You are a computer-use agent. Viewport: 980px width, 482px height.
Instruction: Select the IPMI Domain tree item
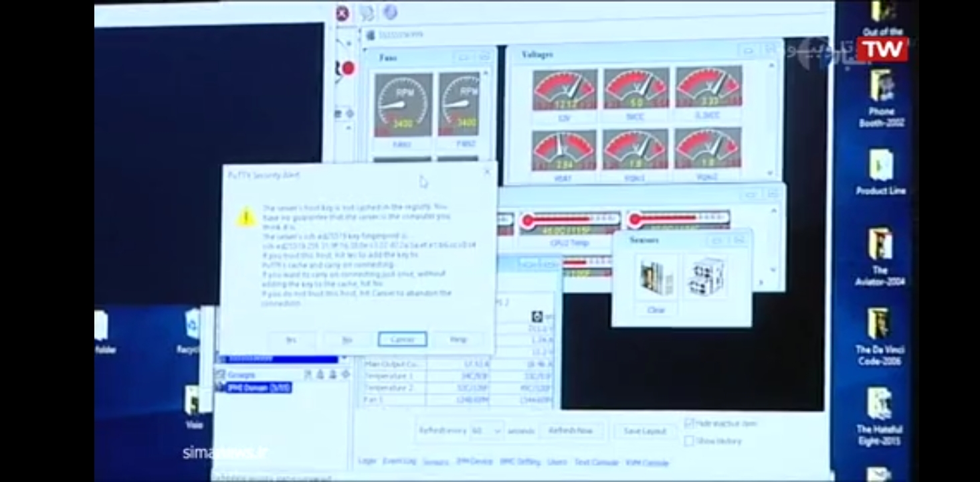point(258,388)
